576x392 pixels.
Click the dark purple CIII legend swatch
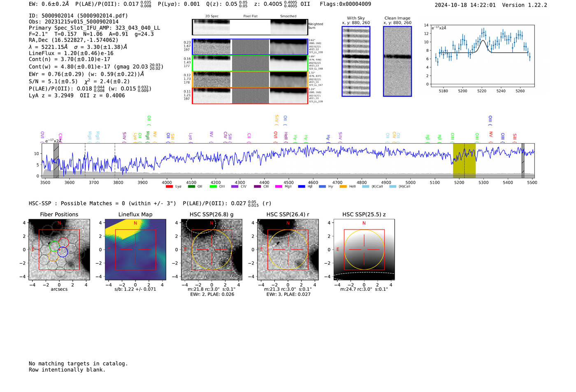click(x=258, y=187)
